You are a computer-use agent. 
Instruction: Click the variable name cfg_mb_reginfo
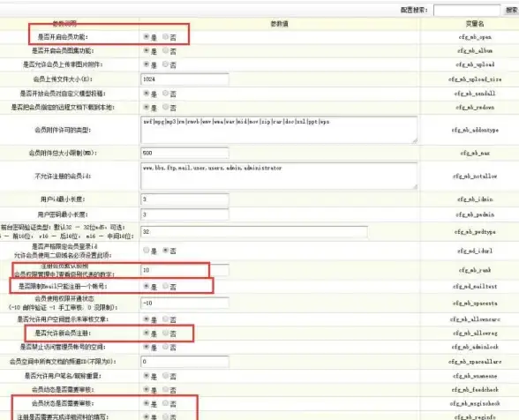point(475,417)
